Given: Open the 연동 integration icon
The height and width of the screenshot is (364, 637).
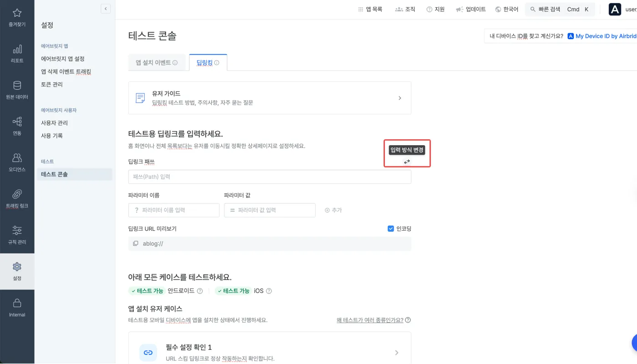Looking at the screenshot, I should (x=17, y=121).
